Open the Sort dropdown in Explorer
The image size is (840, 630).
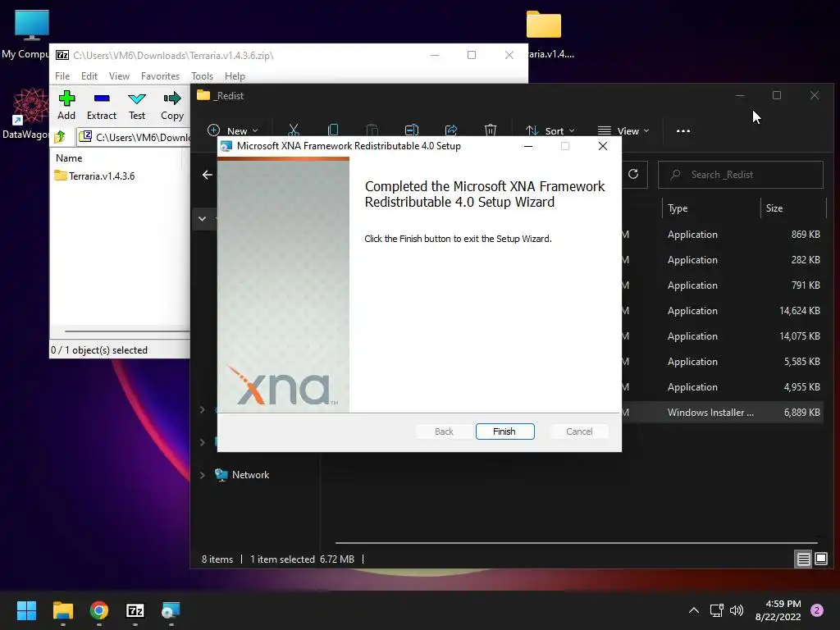click(550, 130)
